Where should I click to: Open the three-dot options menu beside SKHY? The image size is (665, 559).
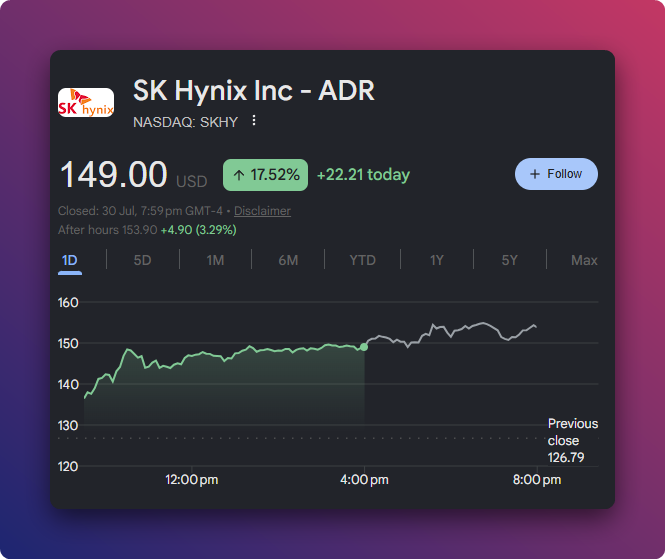coord(254,120)
